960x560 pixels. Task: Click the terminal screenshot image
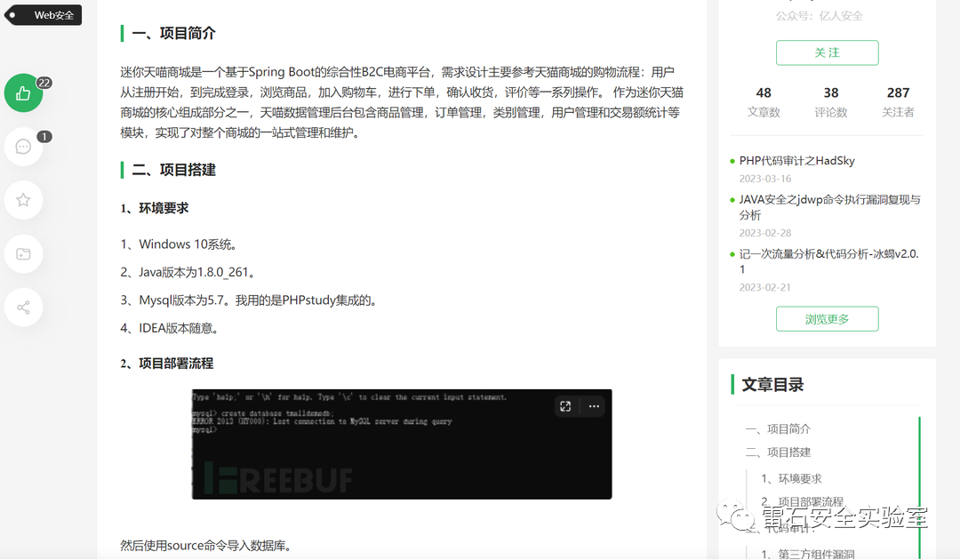coord(402,444)
